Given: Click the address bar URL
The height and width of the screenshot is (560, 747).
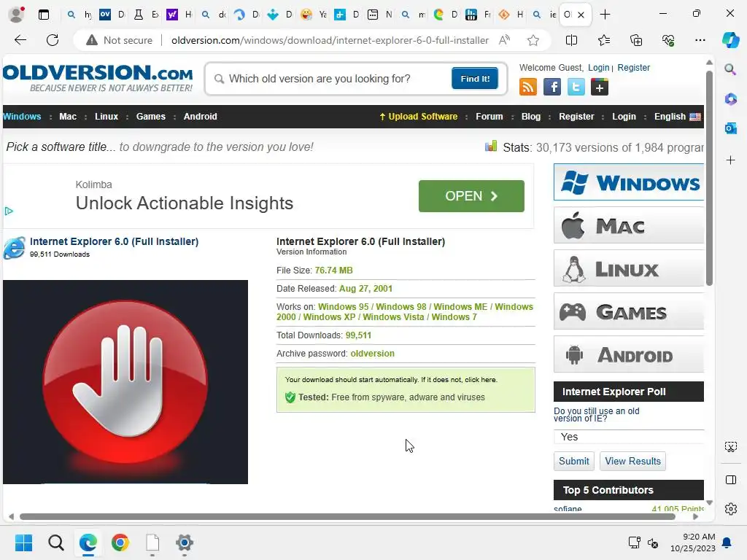Looking at the screenshot, I should click(330, 40).
